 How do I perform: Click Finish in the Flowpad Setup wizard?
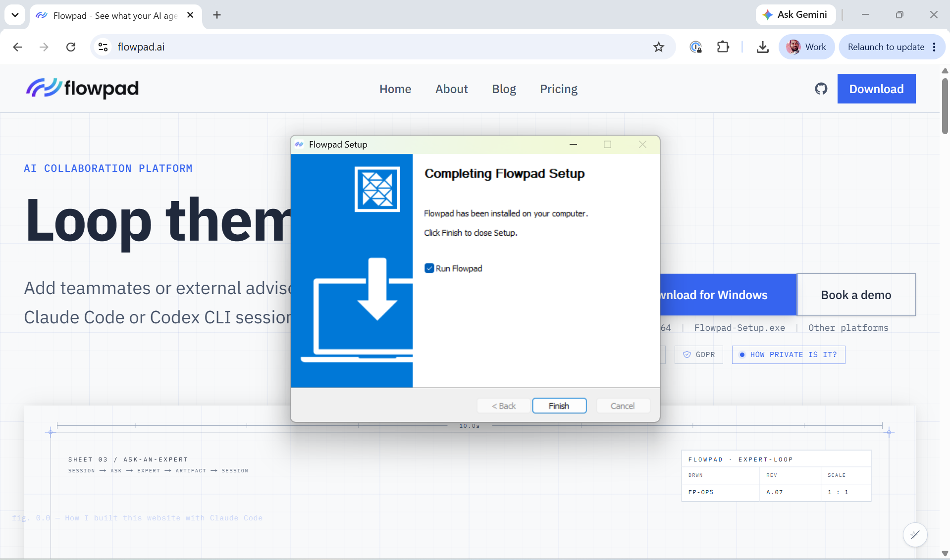[x=559, y=406]
